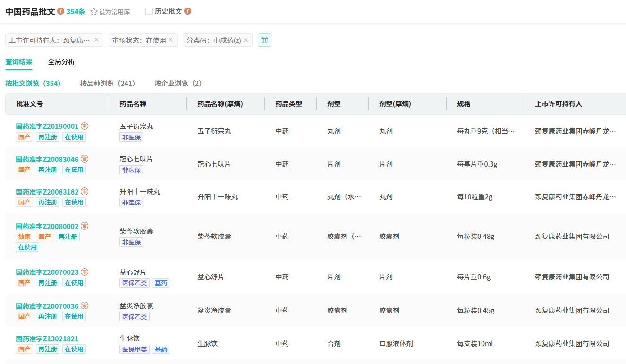Click star icon to set as 常用库
Screen dimensions: 626x364
tap(93, 12)
